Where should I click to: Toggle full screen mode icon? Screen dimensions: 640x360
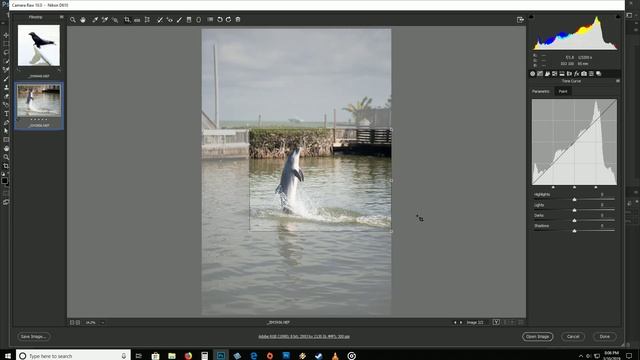click(520, 20)
